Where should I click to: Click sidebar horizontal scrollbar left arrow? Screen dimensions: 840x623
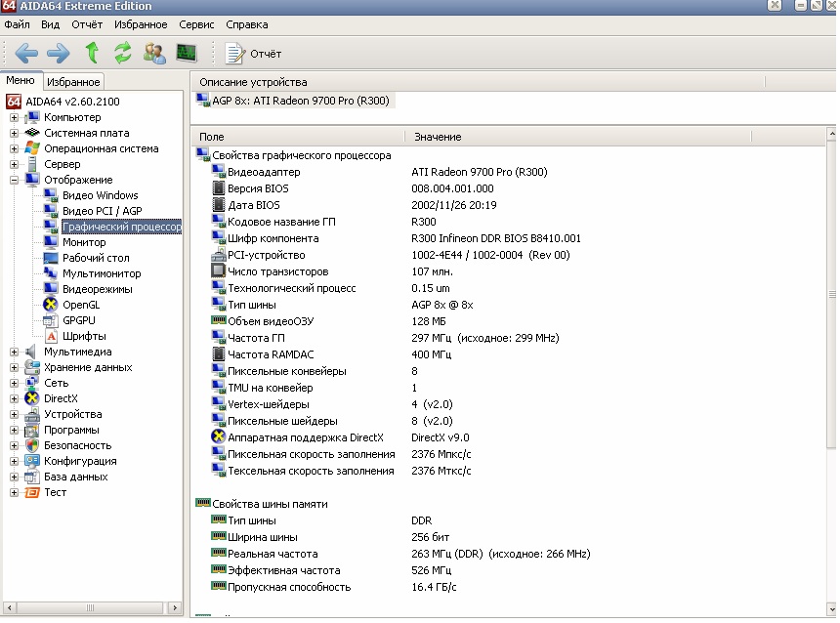pyautogui.click(x=9, y=607)
